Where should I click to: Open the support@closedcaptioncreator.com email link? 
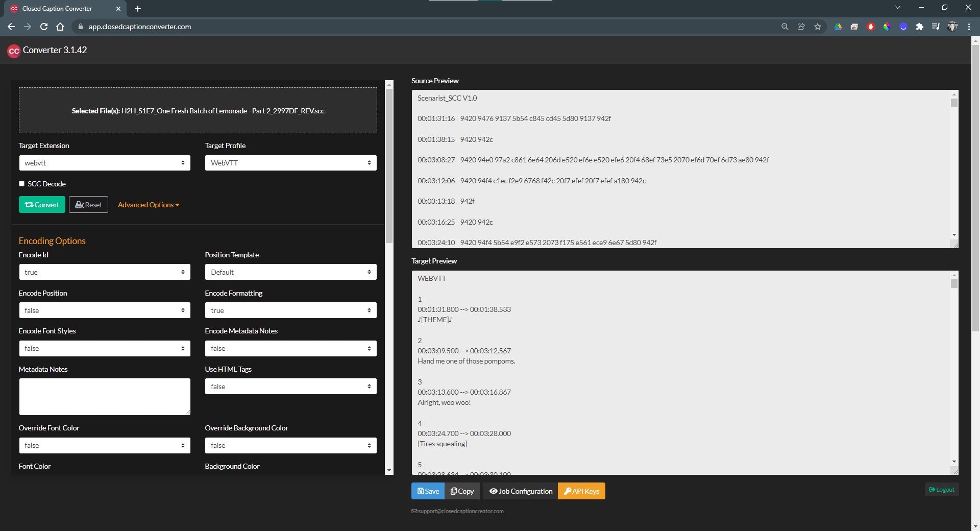click(458, 511)
